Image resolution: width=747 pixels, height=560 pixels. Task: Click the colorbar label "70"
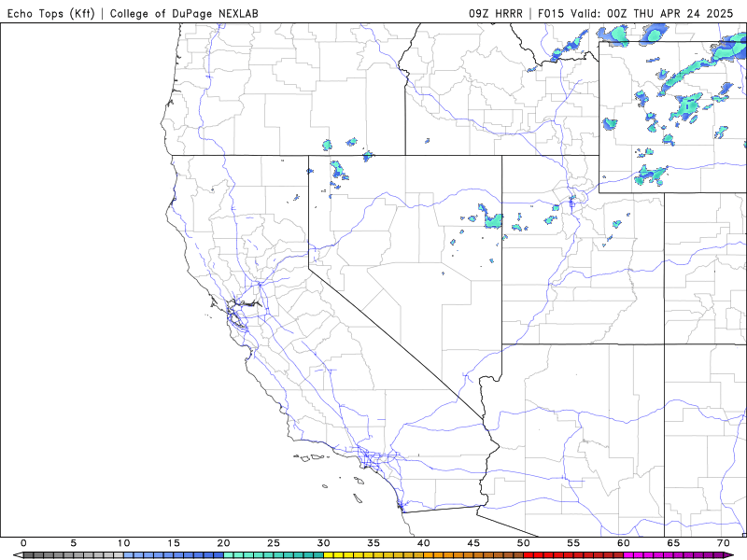pyautogui.click(x=724, y=543)
